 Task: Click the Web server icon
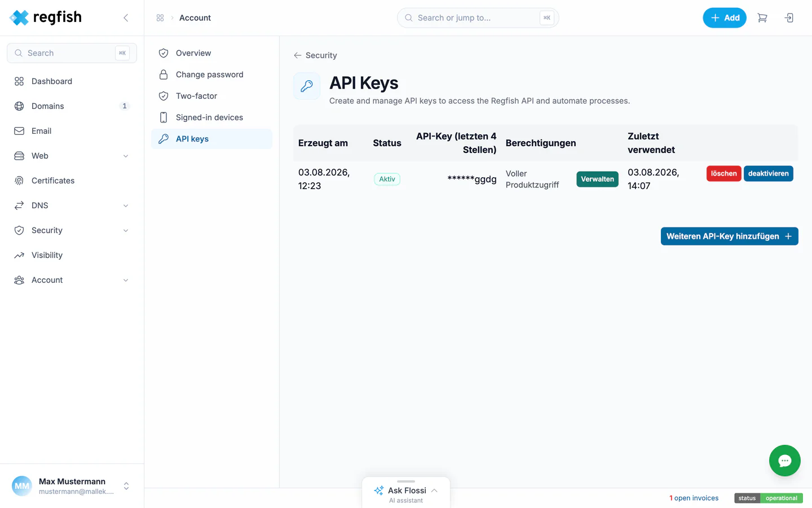tap(19, 156)
